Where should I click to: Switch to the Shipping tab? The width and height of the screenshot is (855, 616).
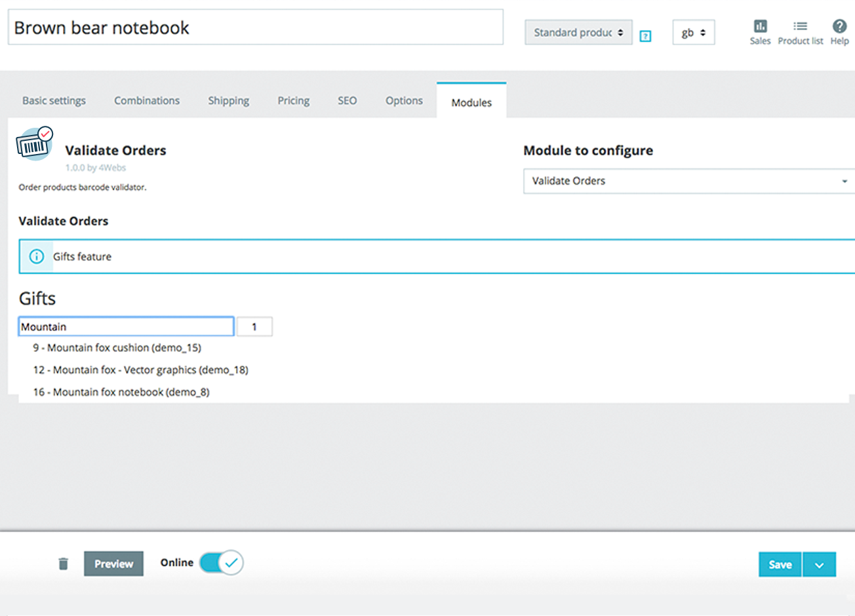click(x=228, y=100)
